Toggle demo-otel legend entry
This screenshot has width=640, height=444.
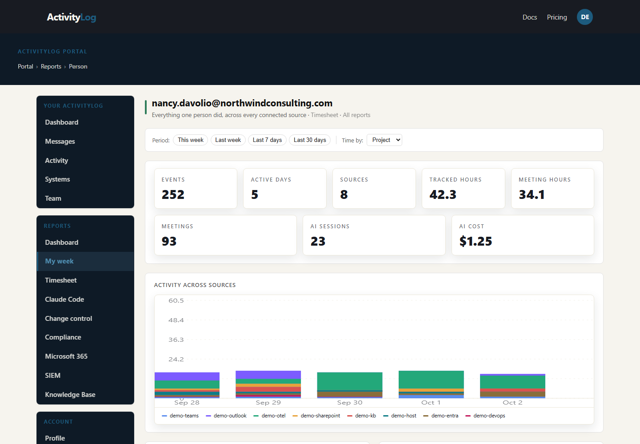click(x=269, y=416)
